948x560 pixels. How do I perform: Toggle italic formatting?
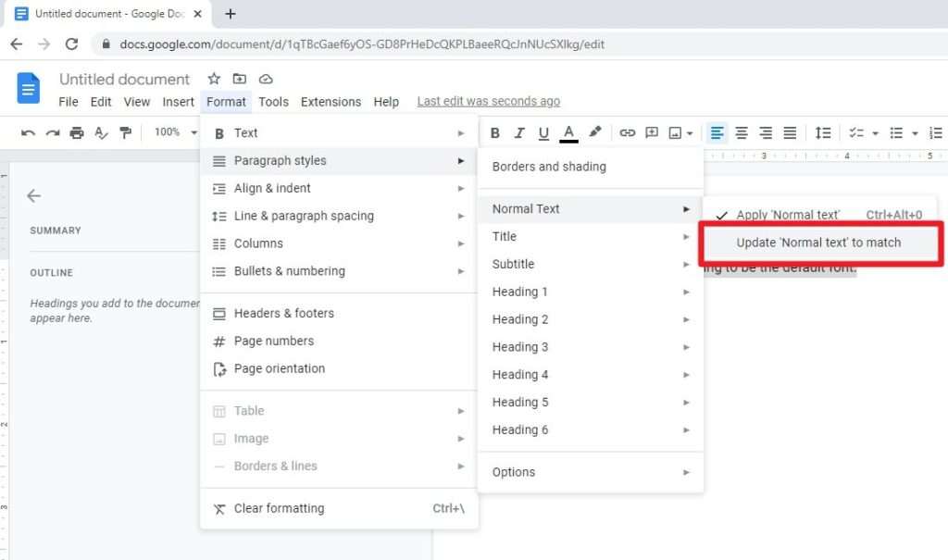point(519,132)
